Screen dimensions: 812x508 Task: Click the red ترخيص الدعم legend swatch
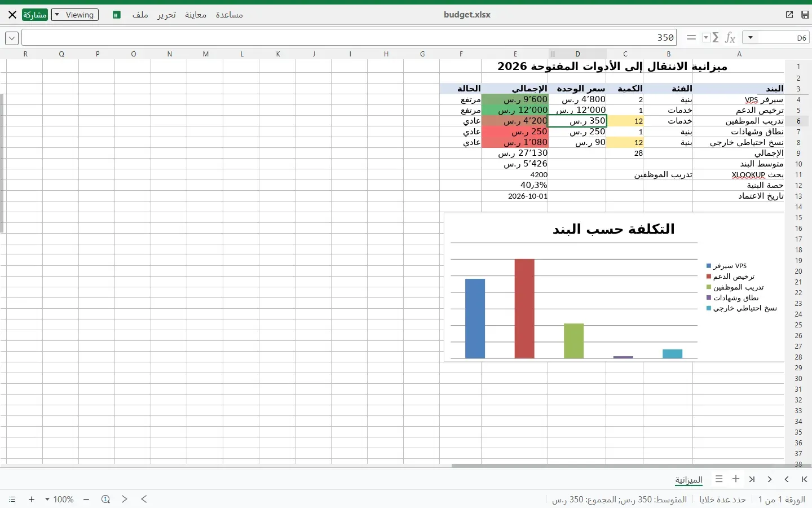pos(709,277)
